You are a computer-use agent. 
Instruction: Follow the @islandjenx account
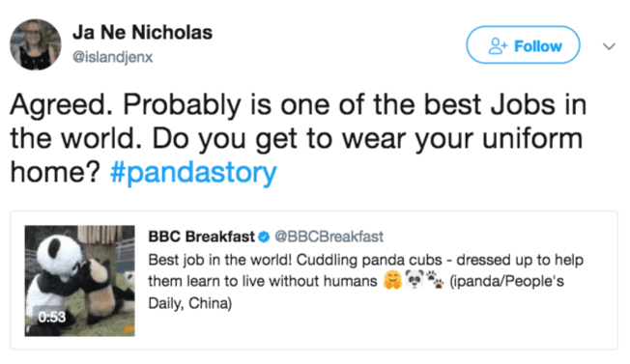[x=523, y=45]
